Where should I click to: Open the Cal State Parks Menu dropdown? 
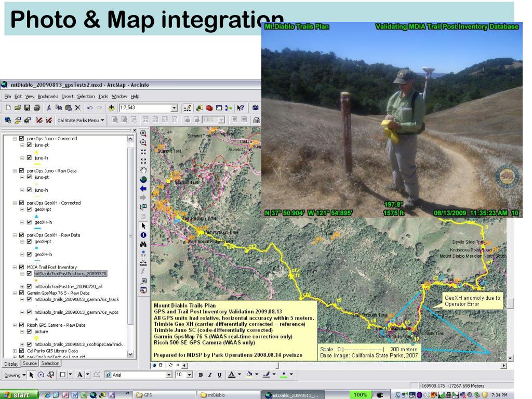(x=81, y=121)
